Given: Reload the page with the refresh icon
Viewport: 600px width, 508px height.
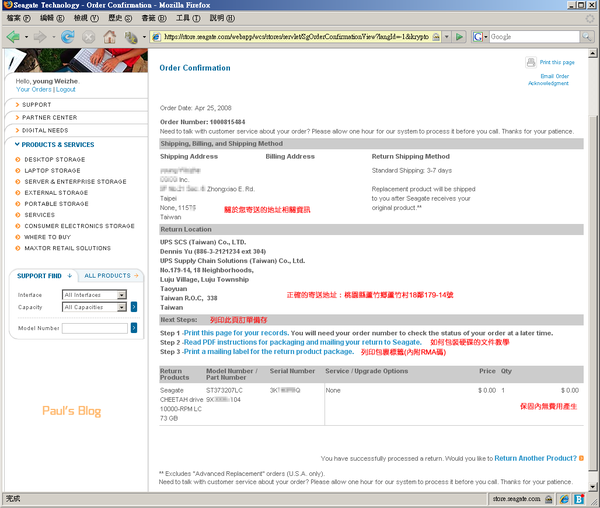Looking at the screenshot, I should tap(68, 37).
